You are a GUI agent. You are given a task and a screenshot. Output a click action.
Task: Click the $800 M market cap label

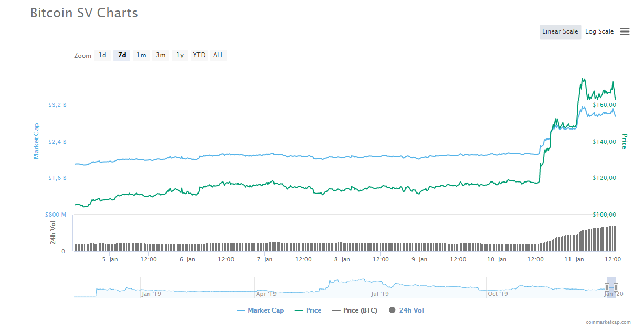click(x=56, y=215)
